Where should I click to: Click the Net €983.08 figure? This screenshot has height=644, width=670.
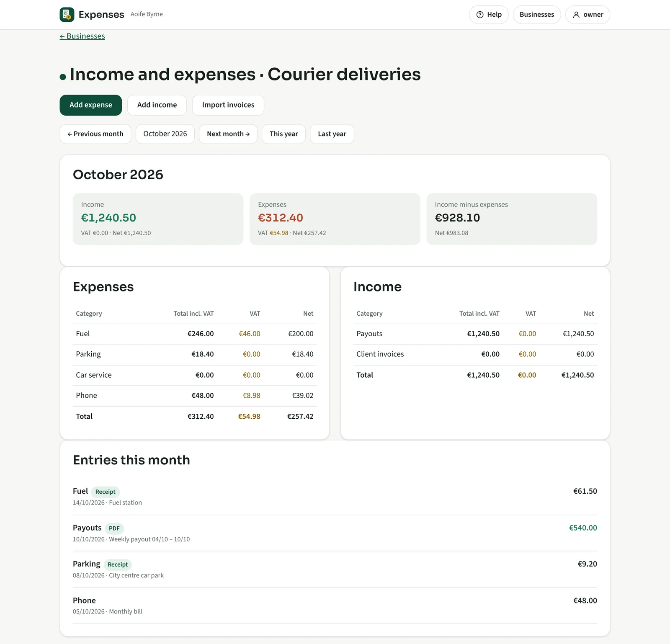point(451,233)
